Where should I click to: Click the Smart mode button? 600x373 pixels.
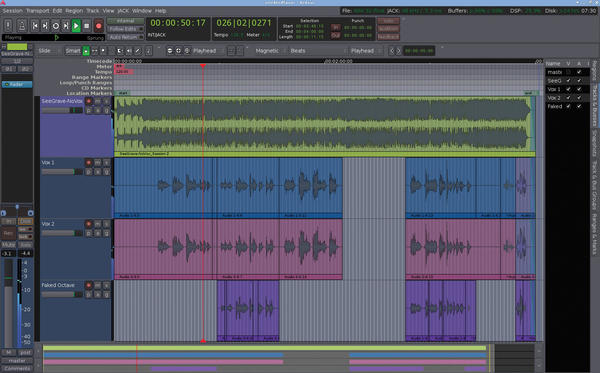(x=73, y=50)
